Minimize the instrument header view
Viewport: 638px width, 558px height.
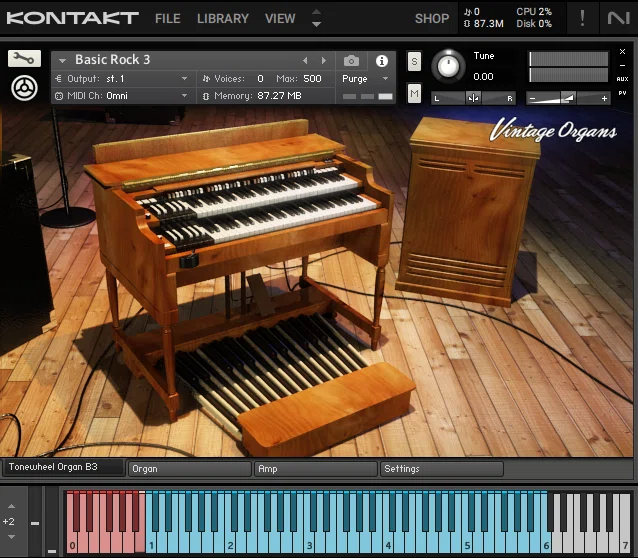click(622, 65)
